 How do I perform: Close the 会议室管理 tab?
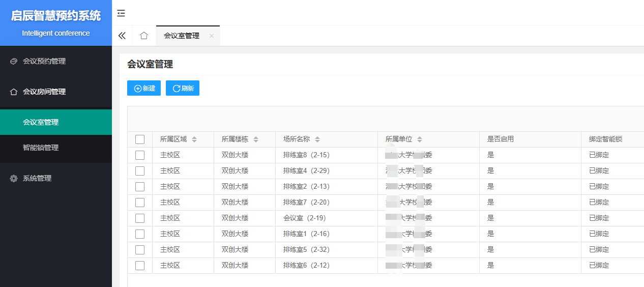coord(212,36)
